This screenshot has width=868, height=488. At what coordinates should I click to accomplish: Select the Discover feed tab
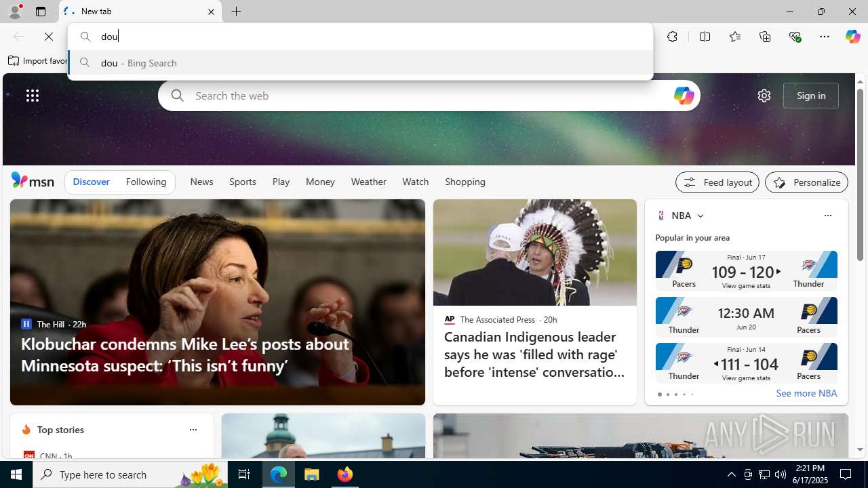click(91, 182)
